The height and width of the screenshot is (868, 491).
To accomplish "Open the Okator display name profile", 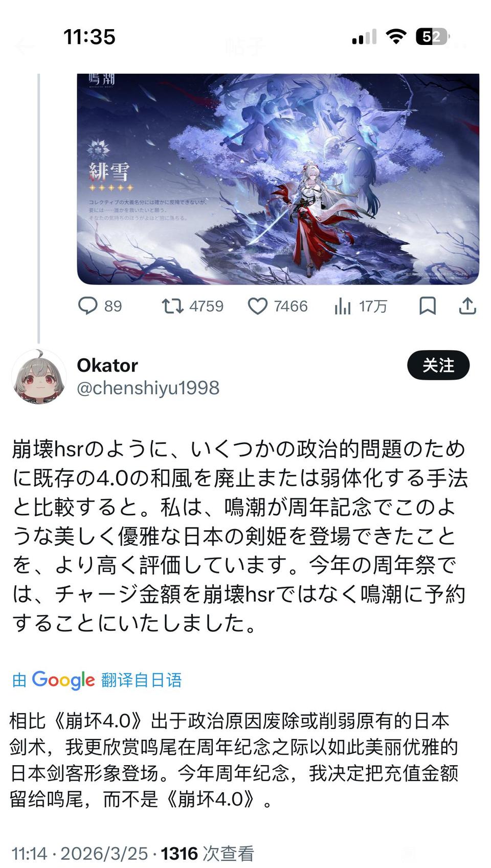I will click(107, 366).
